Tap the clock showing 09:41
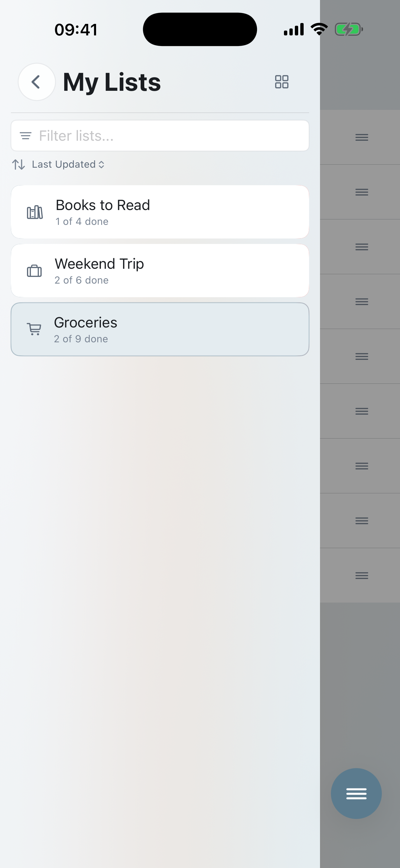 tap(76, 29)
